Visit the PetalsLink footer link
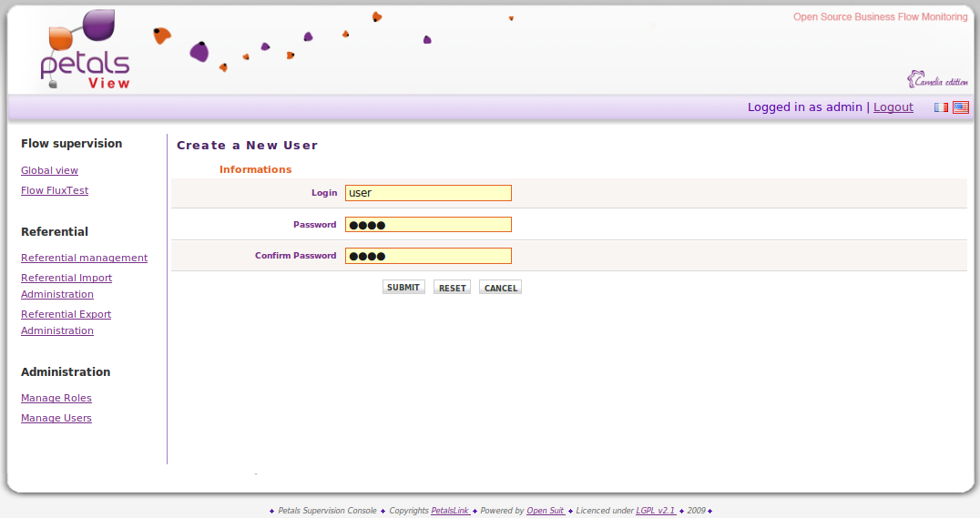This screenshot has width=980, height=518. [x=450, y=511]
